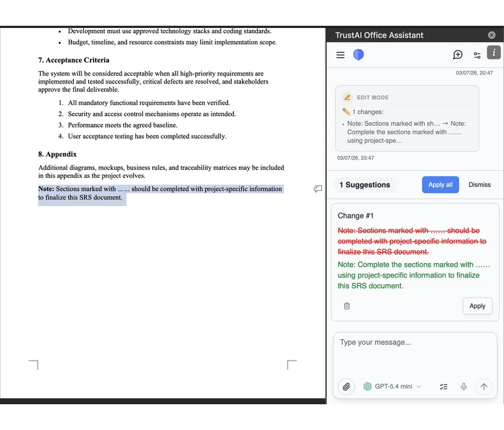Open the EDIT MODE changes card
Viewport: 504px width, 430px height.
pyautogui.click(x=407, y=118)
